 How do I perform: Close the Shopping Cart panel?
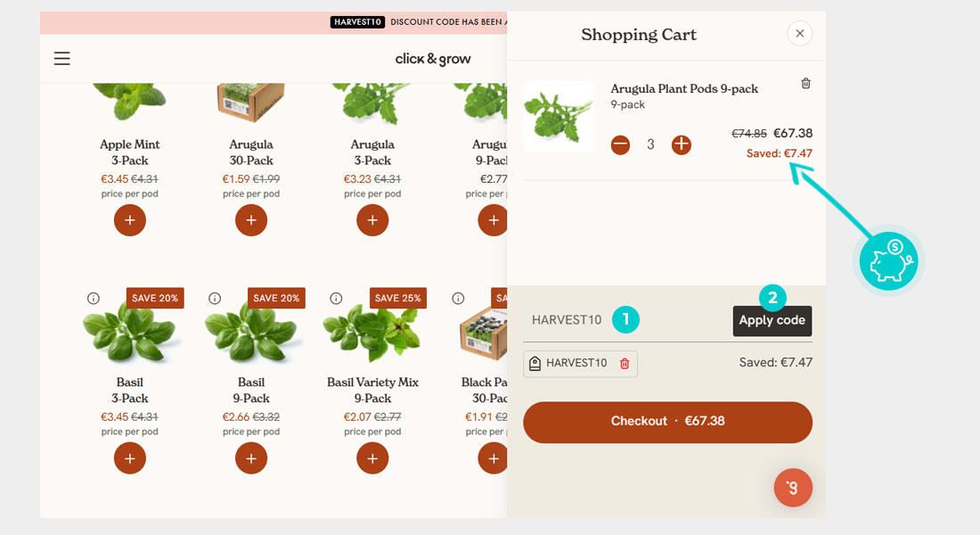[799, 34]
